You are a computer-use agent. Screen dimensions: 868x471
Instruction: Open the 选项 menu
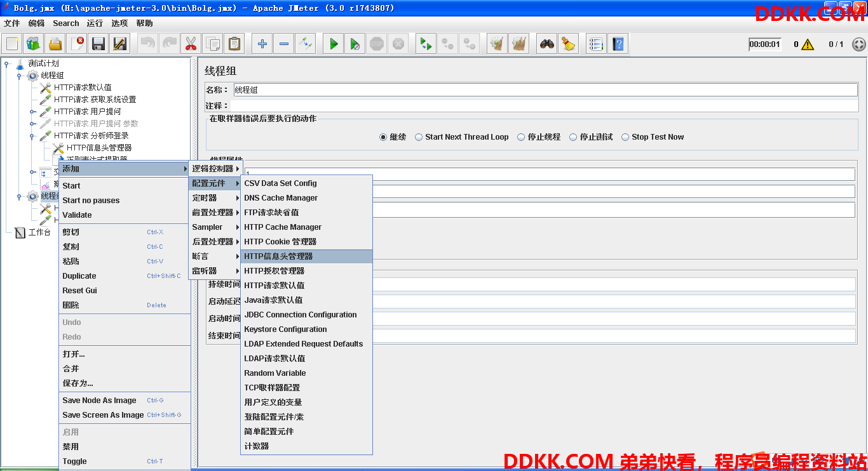(x=119, y=23)
